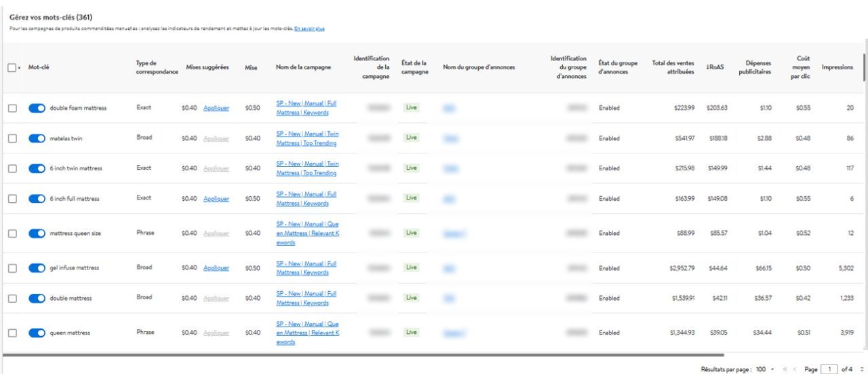Select the mattress queen size row checkbox
Viewport: 868px width, 374px height.
[12, 233]
